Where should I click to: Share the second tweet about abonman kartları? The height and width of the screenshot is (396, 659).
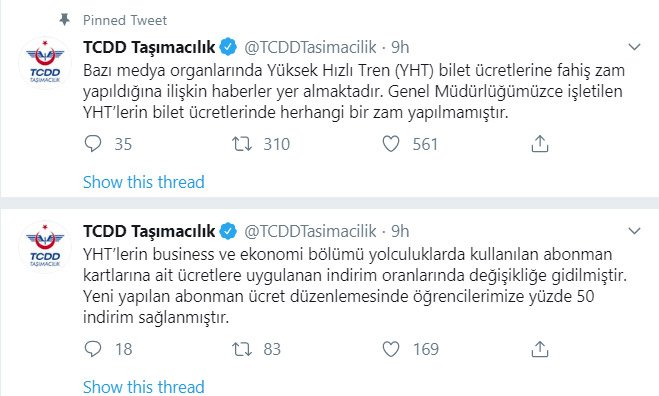click(x=540, y=349)
